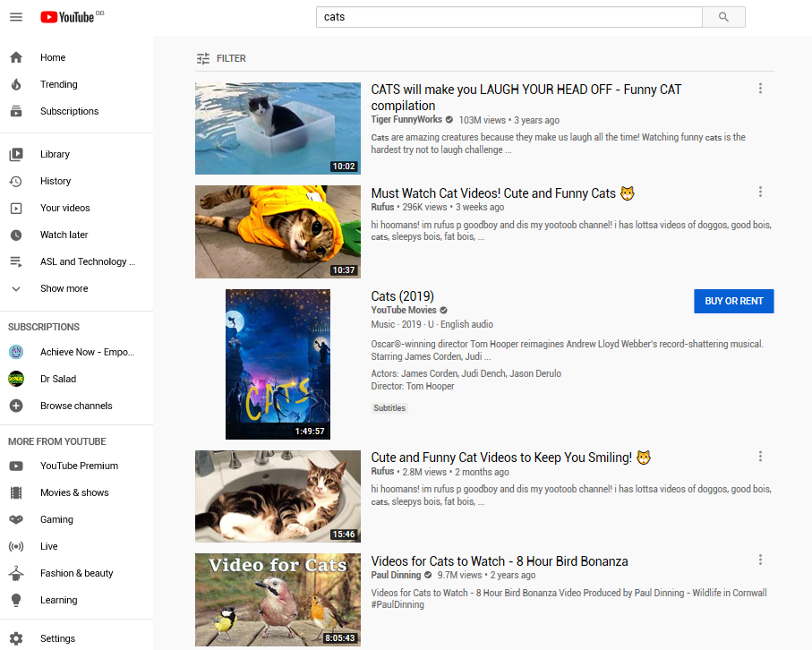This screenshot has width=812, height=650.
Task: Open options menu for Funny CAT compilation video
Action: [760, 89]
